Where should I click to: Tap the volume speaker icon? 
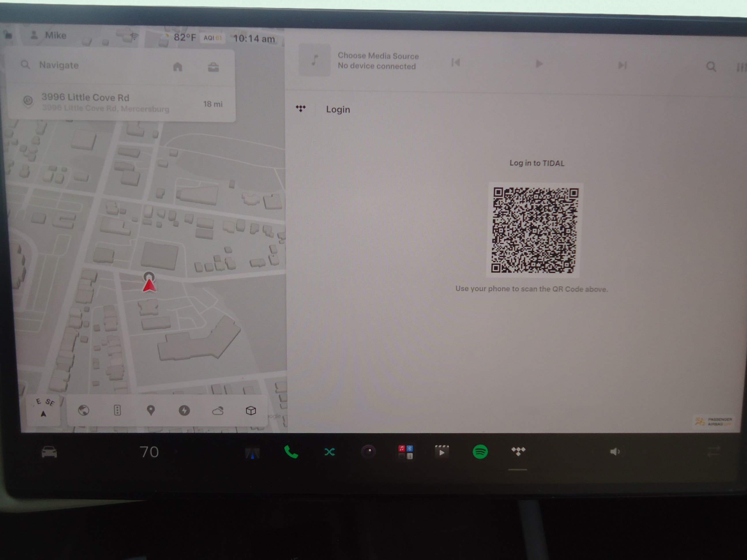(615, 452)
